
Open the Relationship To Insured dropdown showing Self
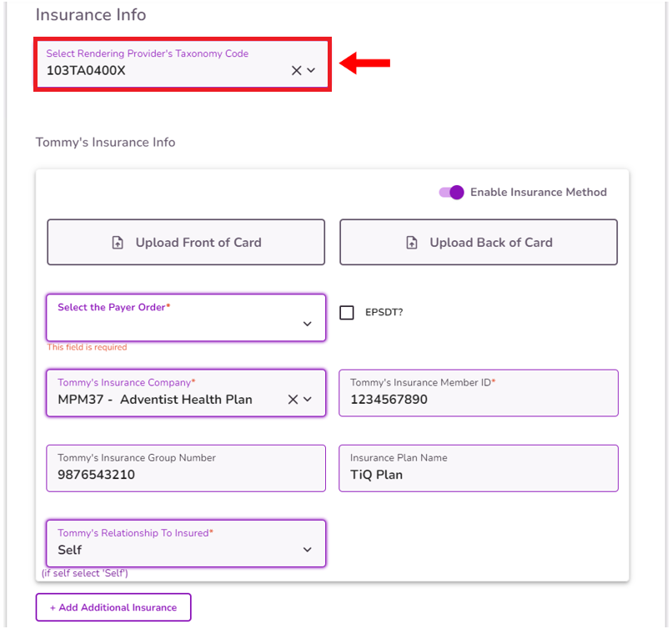pyautogui.click(x=185, y=543)
